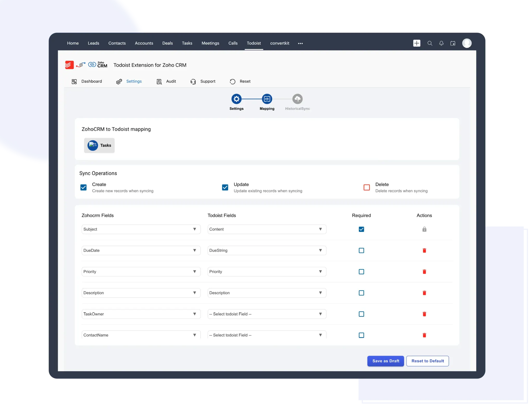The image size is (532, 404).
Task: Click the plus create-new icon in top bar
Action: coord(417,43)
